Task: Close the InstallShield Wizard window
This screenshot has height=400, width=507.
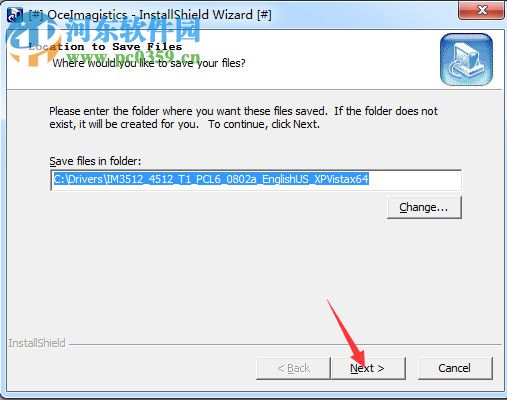Action: coord(481,11)
